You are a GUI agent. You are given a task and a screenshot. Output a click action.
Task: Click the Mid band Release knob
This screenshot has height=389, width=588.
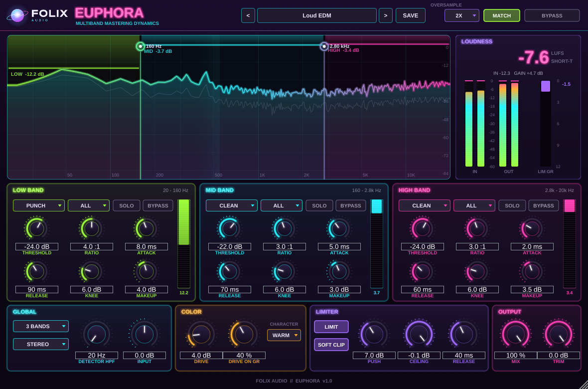point(230,271)
